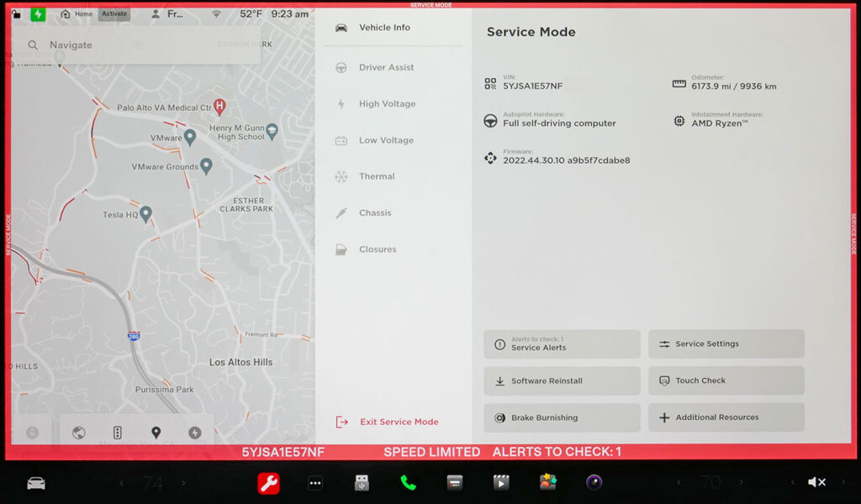
Task: Tap the green charging bolt icon
Action: click(x=38, y=14)
